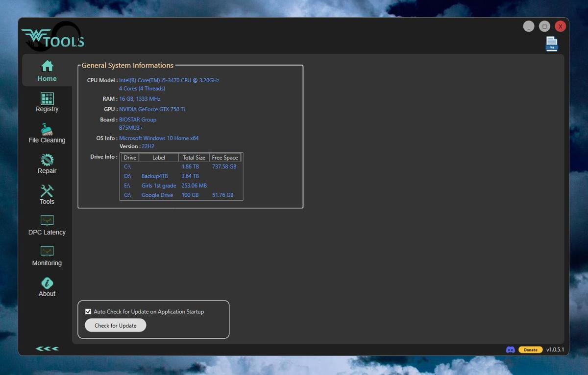Click the Girls 1st grade label
The height and width of the screenshot is (375, 588).
[159, 186]
